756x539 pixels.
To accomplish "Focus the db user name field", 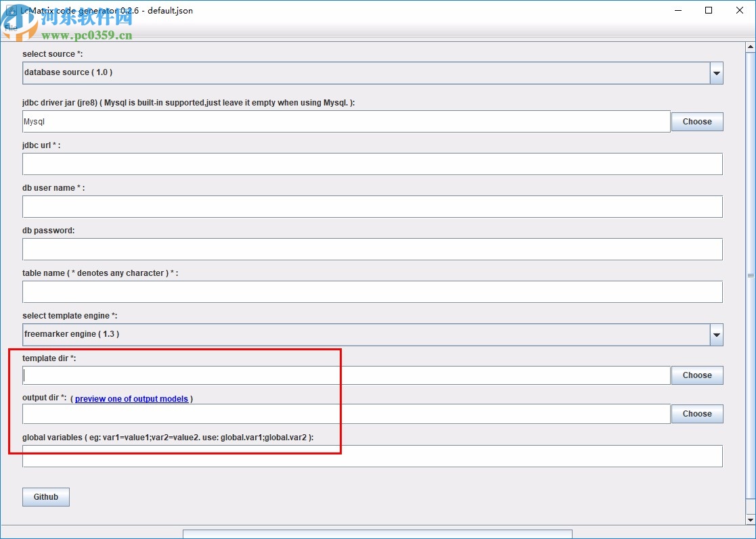I will pyautogui.click(x=372, y=207).
